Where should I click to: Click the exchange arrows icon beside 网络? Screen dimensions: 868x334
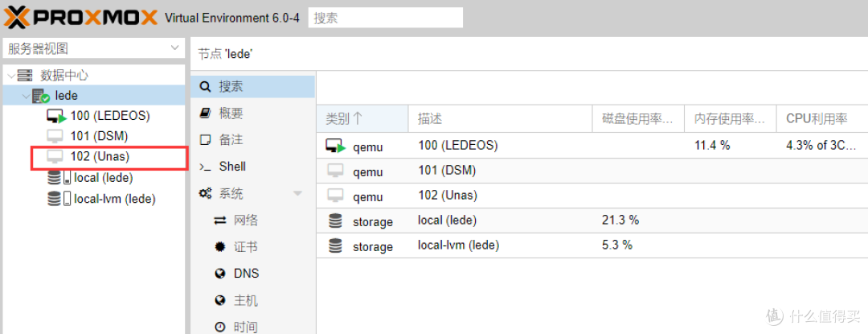pyautogui.click(x=220, y=221)
